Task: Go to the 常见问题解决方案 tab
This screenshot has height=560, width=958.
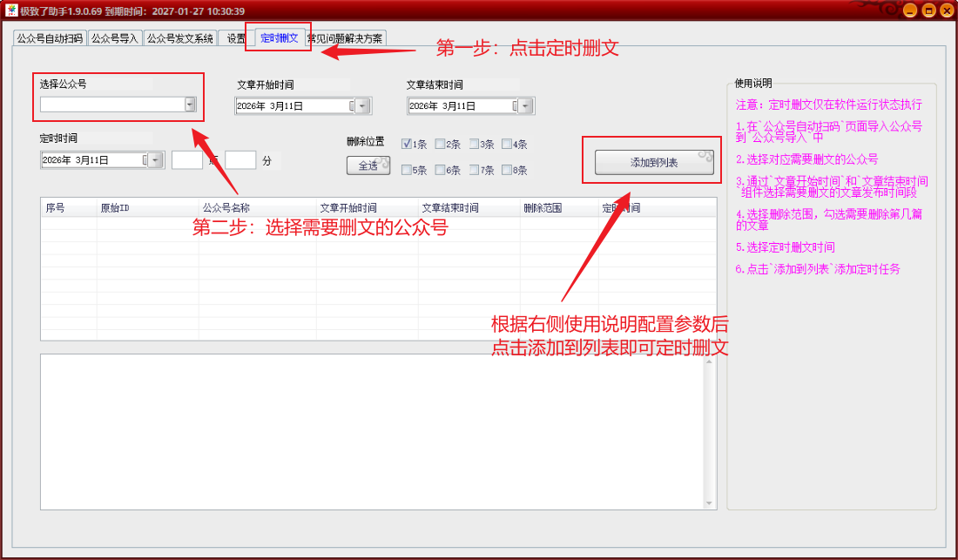Action: 345,38
